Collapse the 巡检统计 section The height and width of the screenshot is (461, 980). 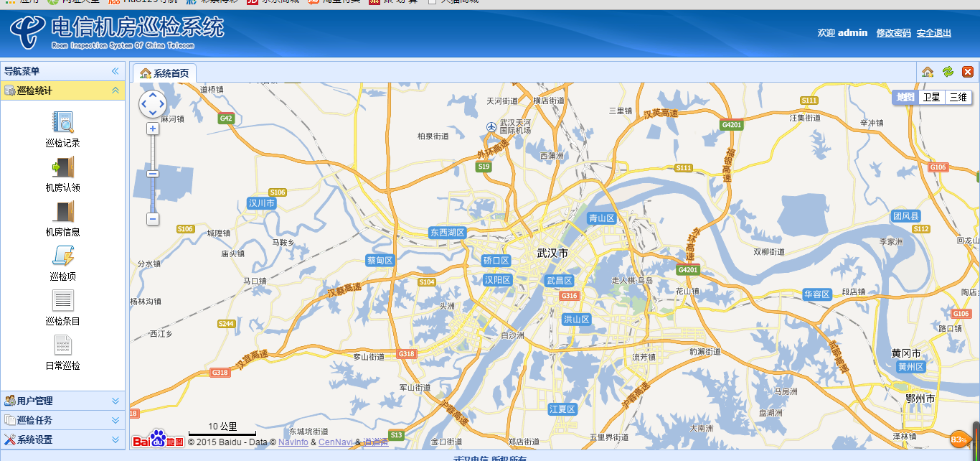coord(115,90)
